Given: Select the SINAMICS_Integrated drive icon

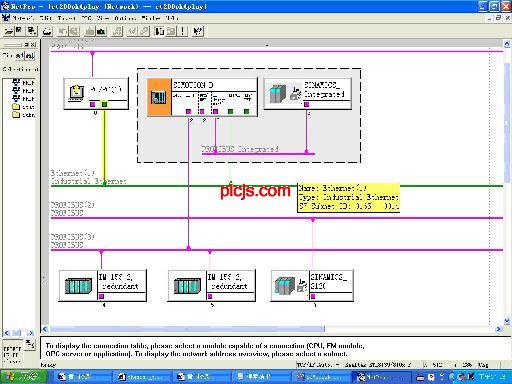Looking at the screenshot, I should pos(278,94).
